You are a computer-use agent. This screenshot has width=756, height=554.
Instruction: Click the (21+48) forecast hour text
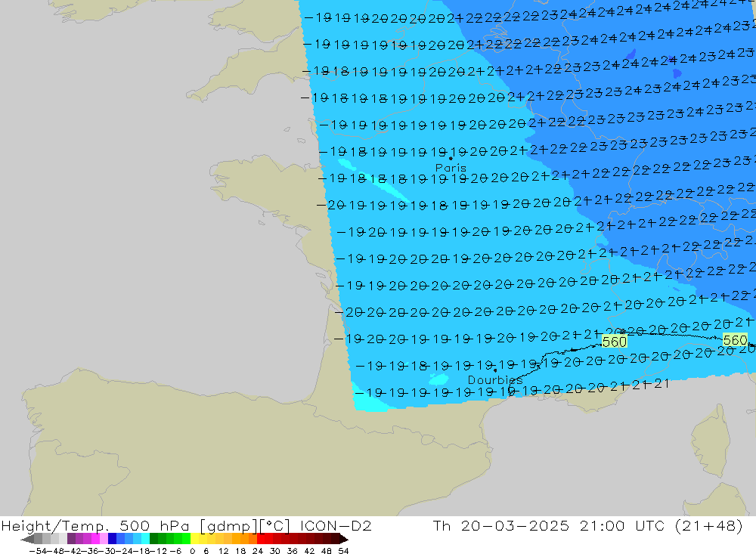pyautogui.click(x=709, y=525)
